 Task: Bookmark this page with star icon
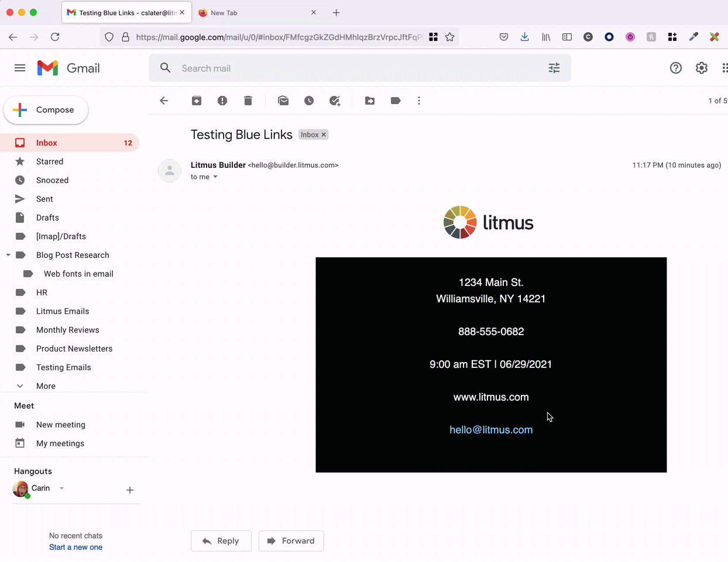pyautogui.click(x=449, y=37)
